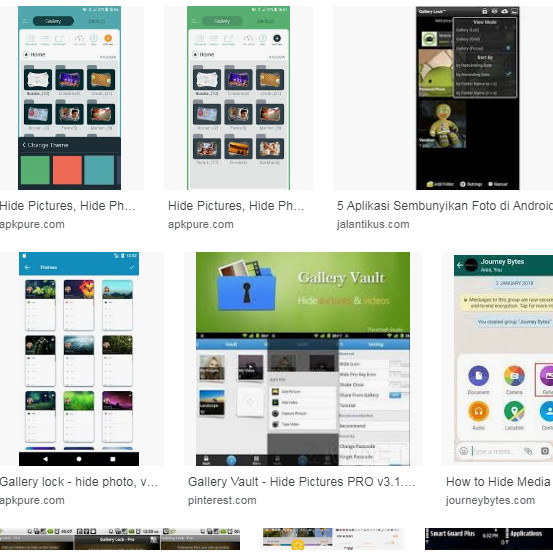Click Hide Pictures title under Change Theme screenshot
Image resolution: width=553 pixels, height=553 pixels.
(x=67, y=206)
